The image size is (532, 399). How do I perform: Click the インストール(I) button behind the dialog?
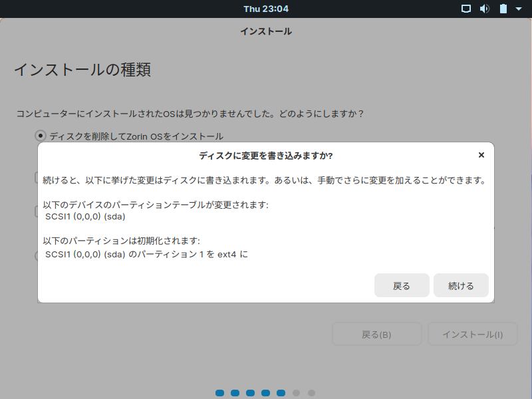[473, 334]
